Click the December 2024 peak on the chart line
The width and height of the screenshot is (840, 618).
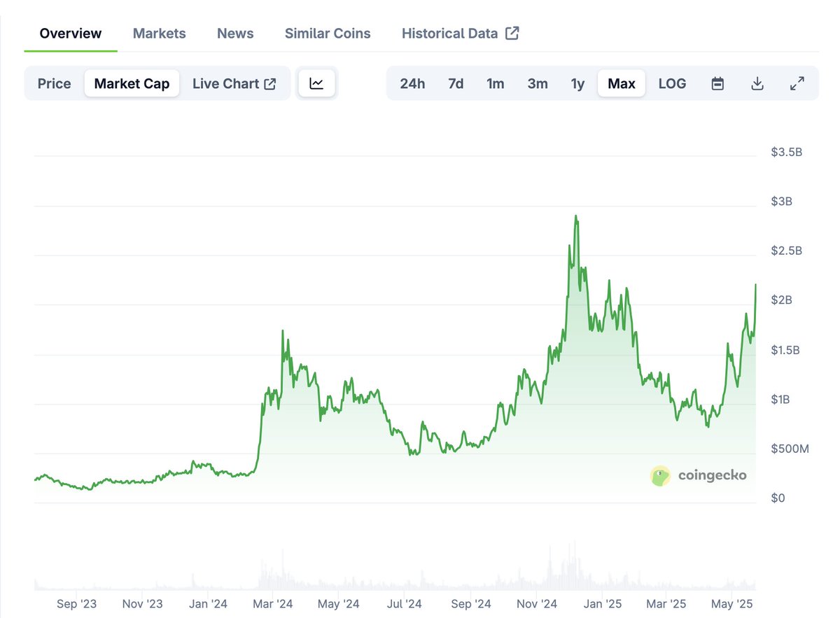point(575,216)
